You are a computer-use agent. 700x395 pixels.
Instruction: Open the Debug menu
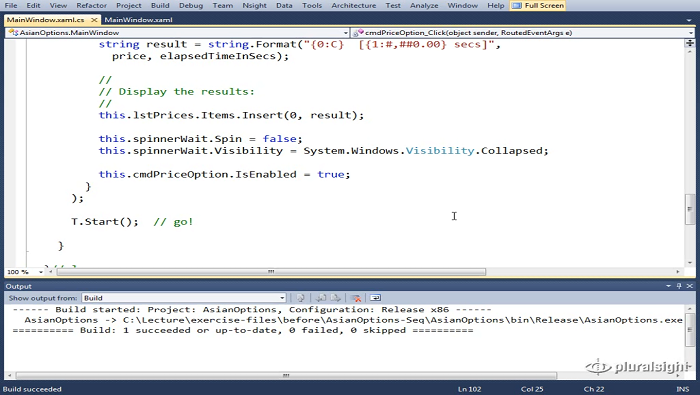click(191, 5)
